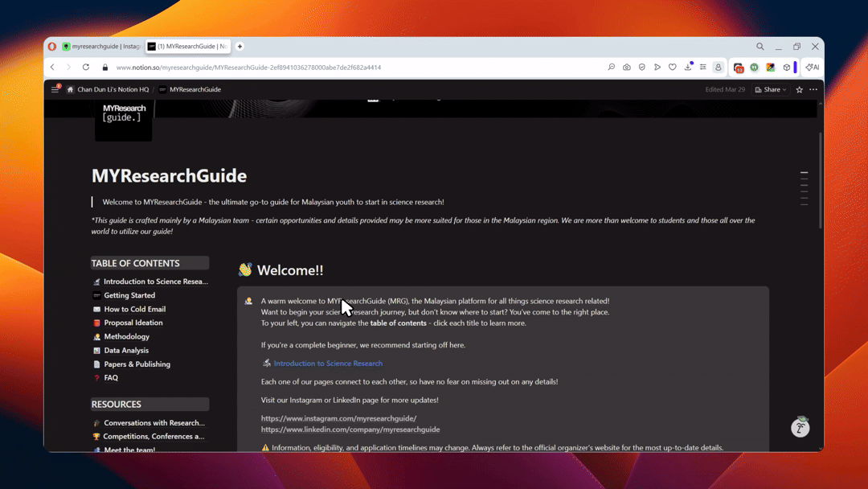Go to the How to Cold Email page
The width and height of the screenshot is (868, 489).
[x=134, y=309]
